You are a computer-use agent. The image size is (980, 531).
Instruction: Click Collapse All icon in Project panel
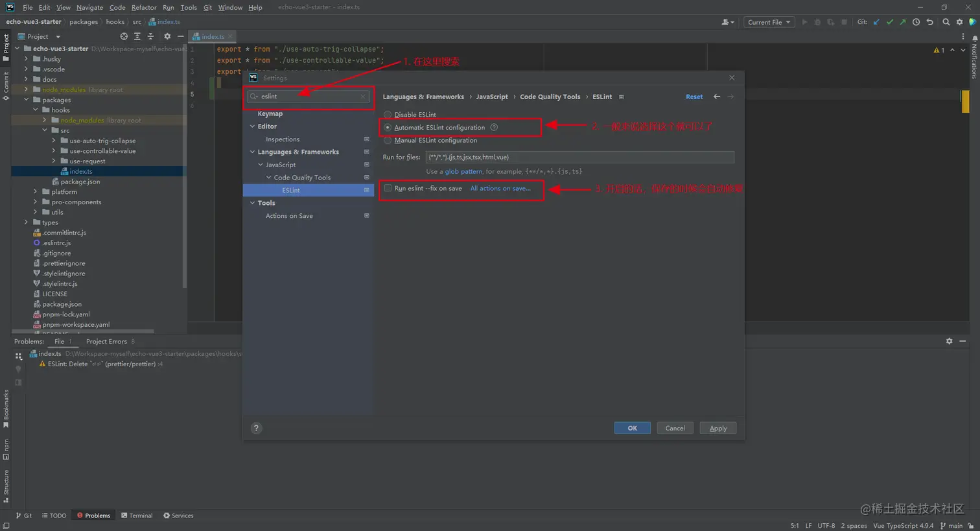[150, 36]
